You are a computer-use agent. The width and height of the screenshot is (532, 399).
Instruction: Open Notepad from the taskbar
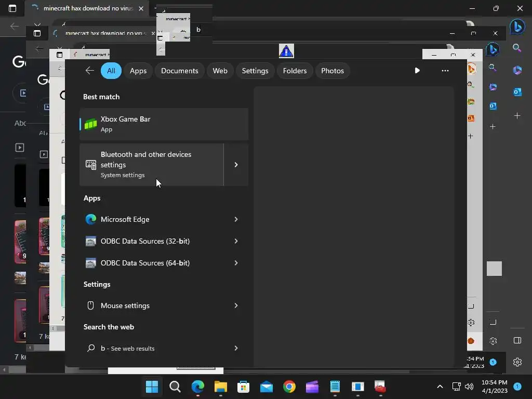[x=335, y=387]
